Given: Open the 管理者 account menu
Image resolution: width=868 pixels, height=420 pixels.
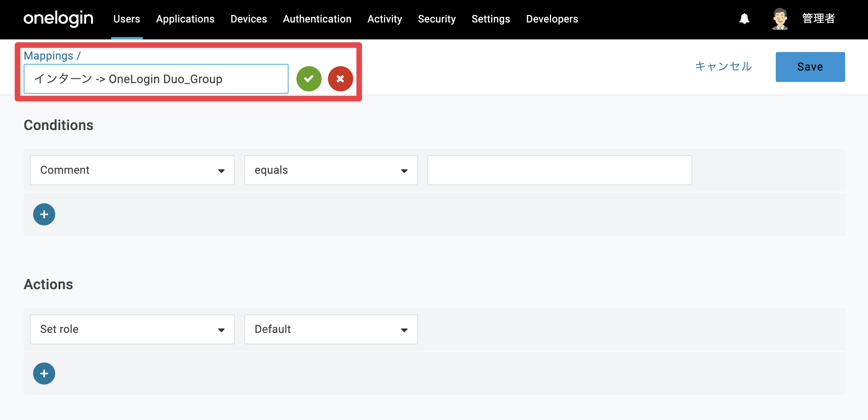Looking at the screenshot, I should pyautogui.click(x=819, y=19).
